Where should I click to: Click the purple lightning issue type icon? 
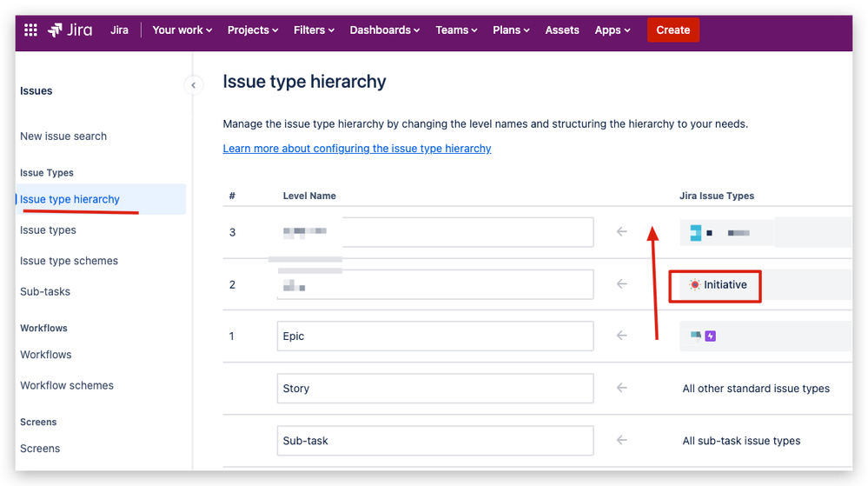(710, 336)
